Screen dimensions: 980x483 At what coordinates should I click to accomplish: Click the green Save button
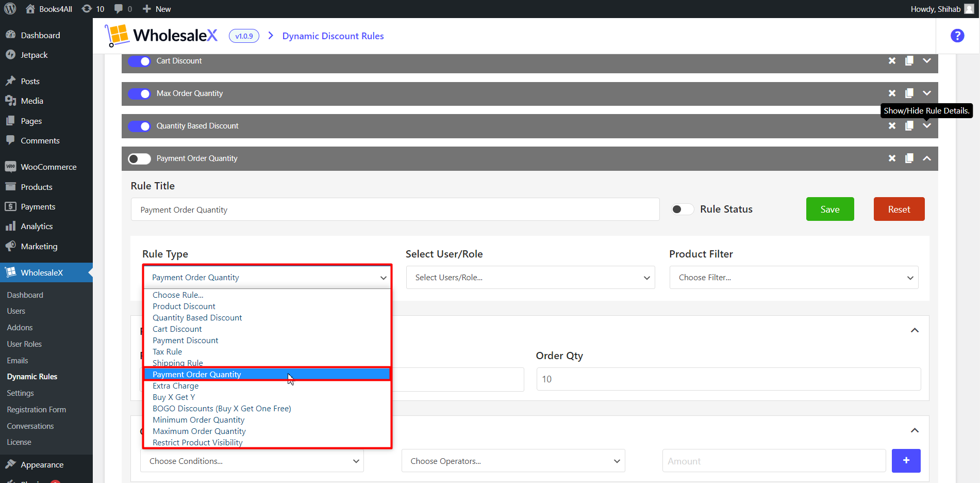[x=830, y=209]
